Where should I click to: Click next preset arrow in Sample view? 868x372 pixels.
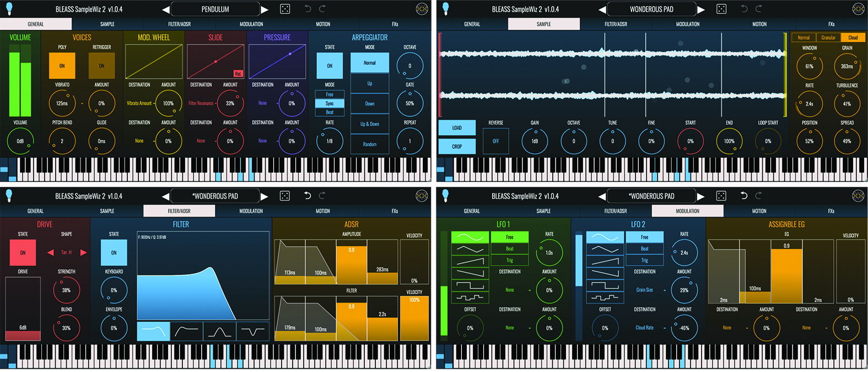tap(701, 9)
